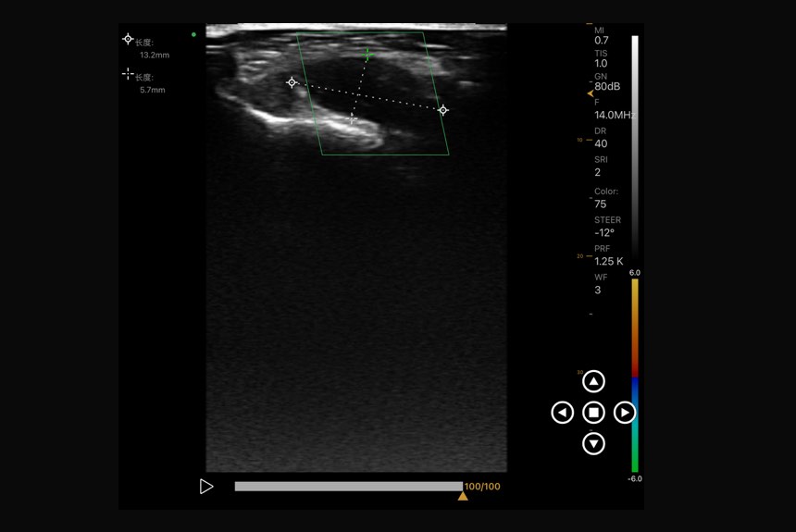Click the 5.7mm length measurement entry
Image resolution: width=796 pixels, height=532 pixels.
[148, 83]
